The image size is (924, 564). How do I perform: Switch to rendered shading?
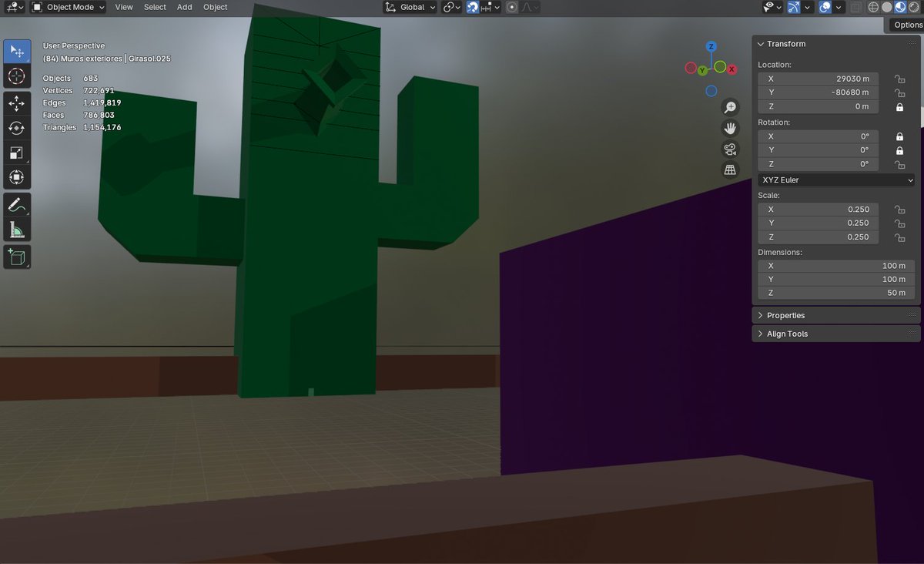click(913, 7)
